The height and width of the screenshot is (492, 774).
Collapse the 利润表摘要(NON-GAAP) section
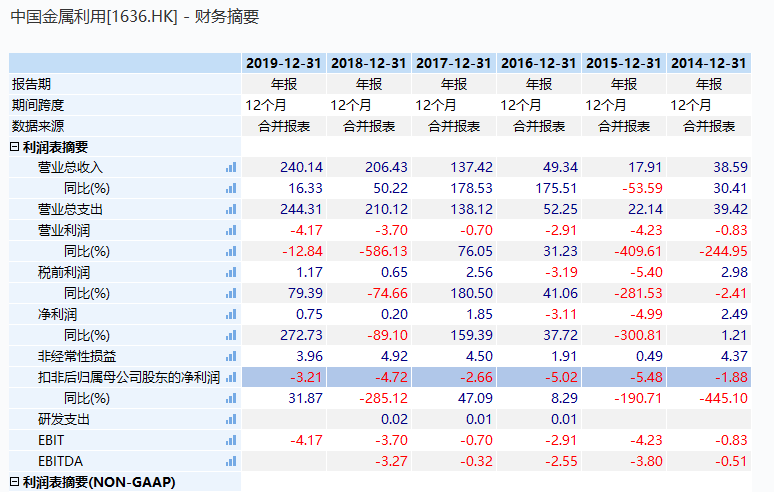(14, 482)
